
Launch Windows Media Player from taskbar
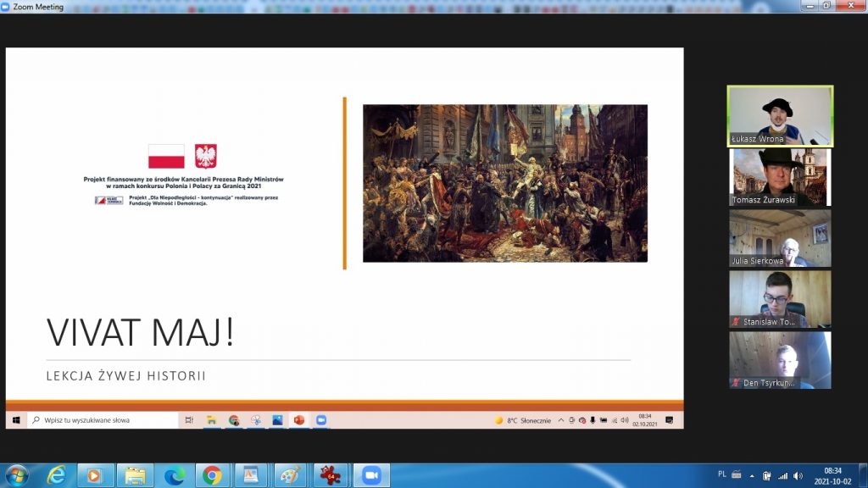click(95, 475)
